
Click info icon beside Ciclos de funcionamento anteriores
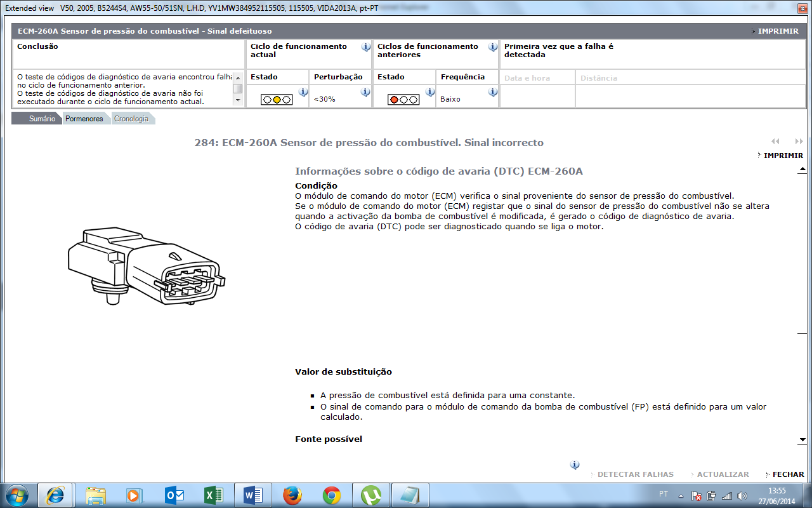(x=493, y=47)
